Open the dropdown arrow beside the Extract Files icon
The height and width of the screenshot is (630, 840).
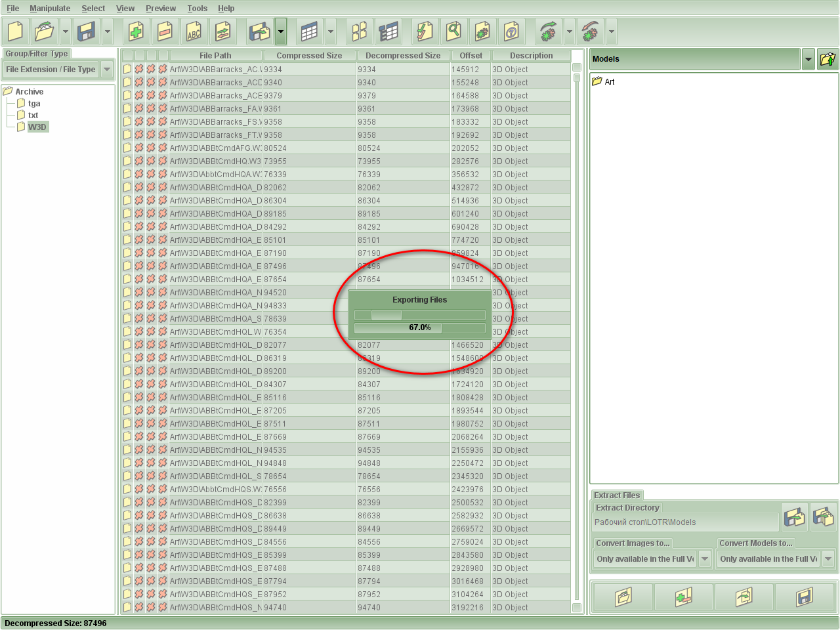click(x=281, y=31)
